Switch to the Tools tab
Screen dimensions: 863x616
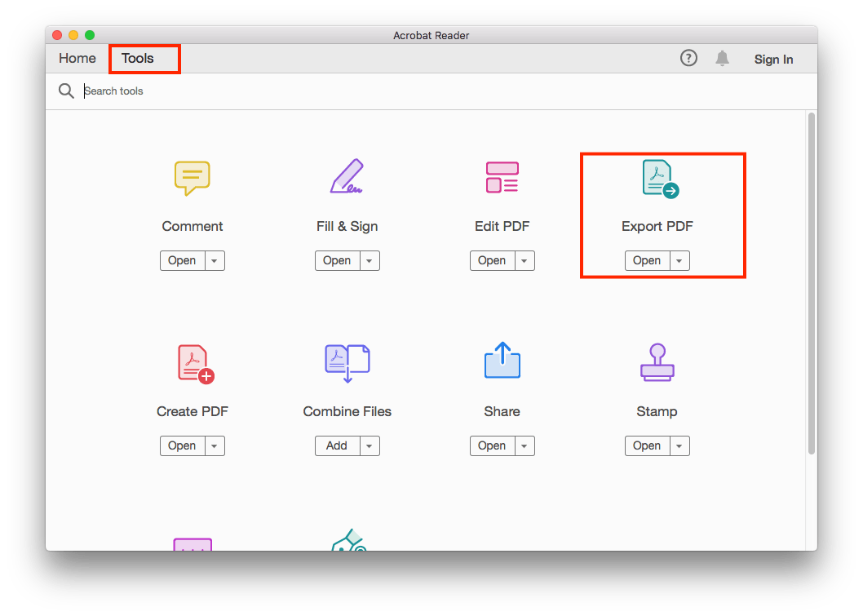(138, 59)
